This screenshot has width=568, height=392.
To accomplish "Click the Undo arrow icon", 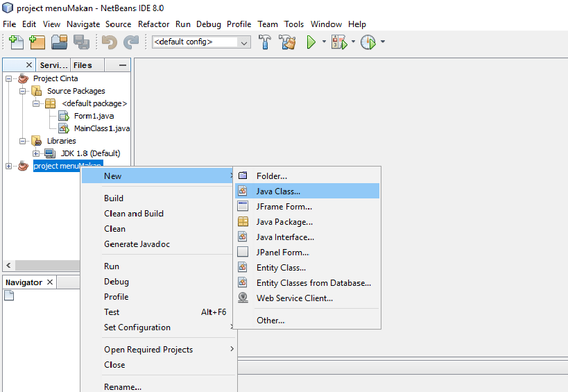I will click(x=109, y=42).
